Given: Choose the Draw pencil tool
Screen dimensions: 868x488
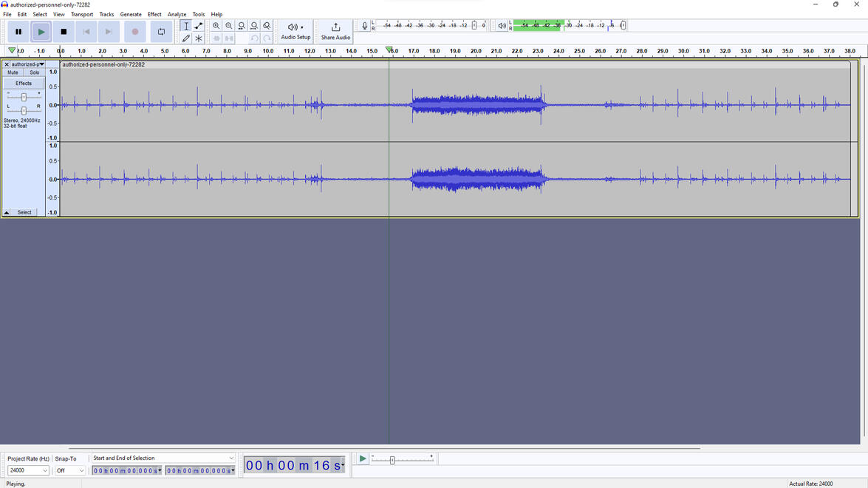Looking at the screenshot, I should click(x=186, y=38).
